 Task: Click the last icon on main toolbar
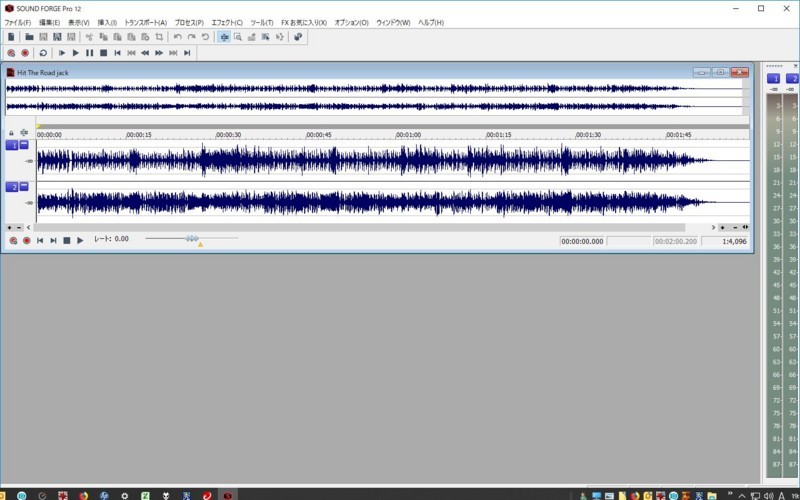tap(298, 37)
